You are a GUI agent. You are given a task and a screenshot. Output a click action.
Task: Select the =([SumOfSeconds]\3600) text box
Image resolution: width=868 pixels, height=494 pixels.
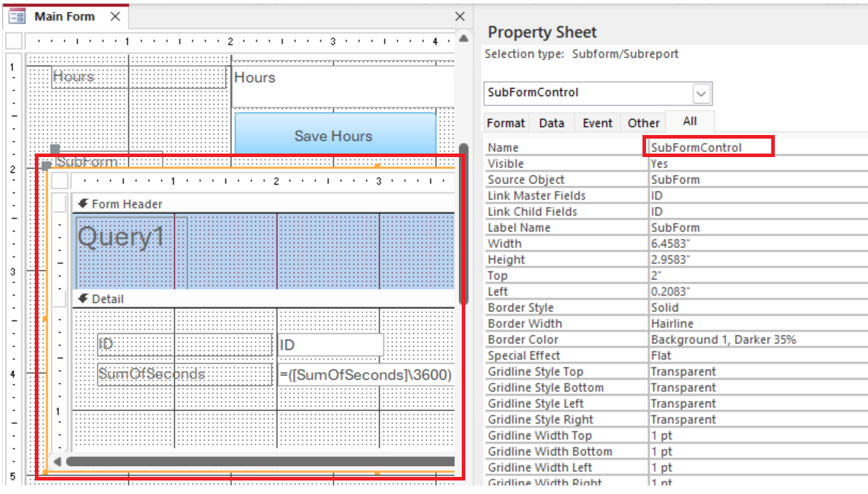(x=366, y=375)
